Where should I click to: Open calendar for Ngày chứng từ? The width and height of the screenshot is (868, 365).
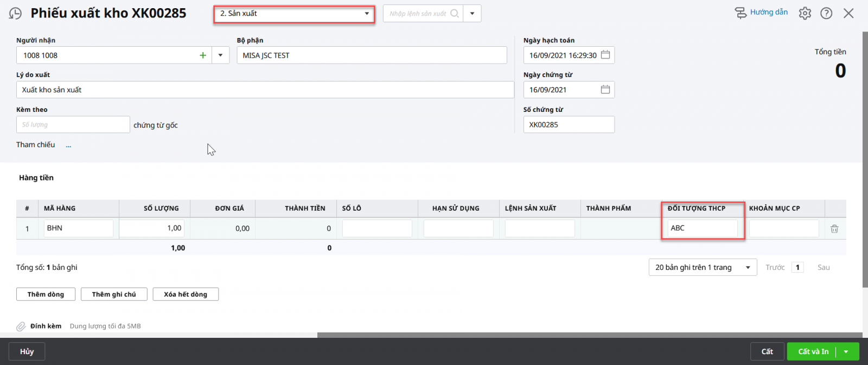[605, 90]
